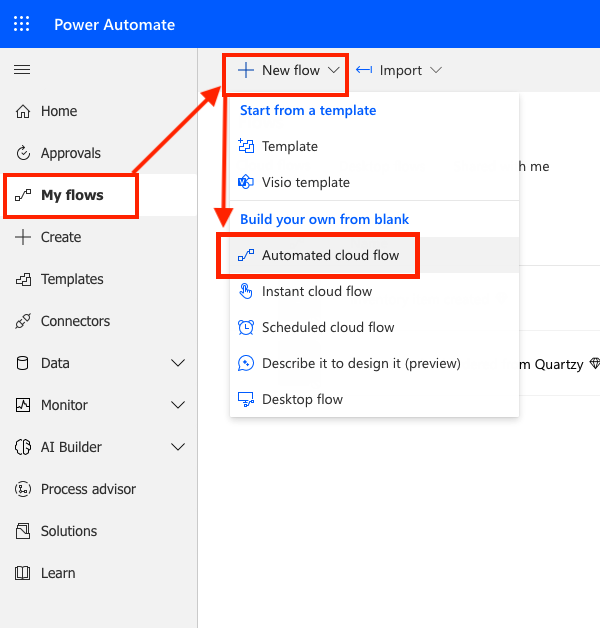Click the Data cylinder icon
The height and width of the screenshot is (628, 600).
point(22,363)
